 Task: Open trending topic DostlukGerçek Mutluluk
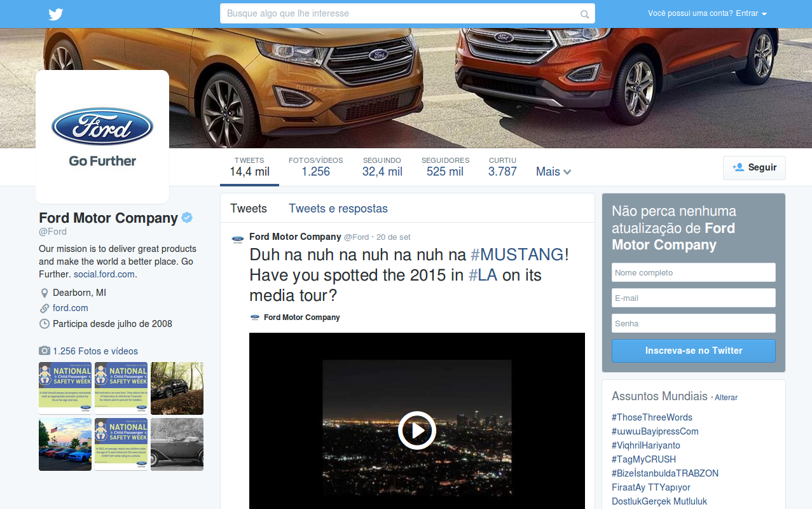click(659, 501)
